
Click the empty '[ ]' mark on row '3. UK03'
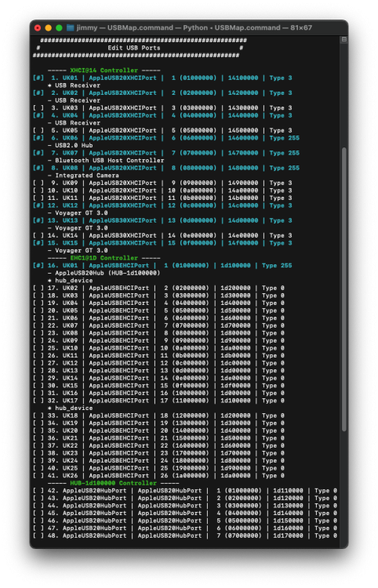click(38, 108)
